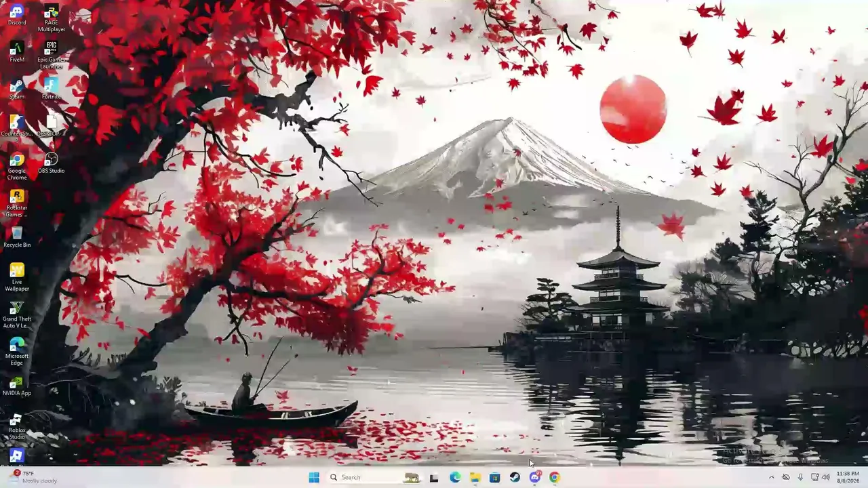Select the Google Chrome desktop shortcut
Viewport: 868px width, 488px height.
(17, 166)
